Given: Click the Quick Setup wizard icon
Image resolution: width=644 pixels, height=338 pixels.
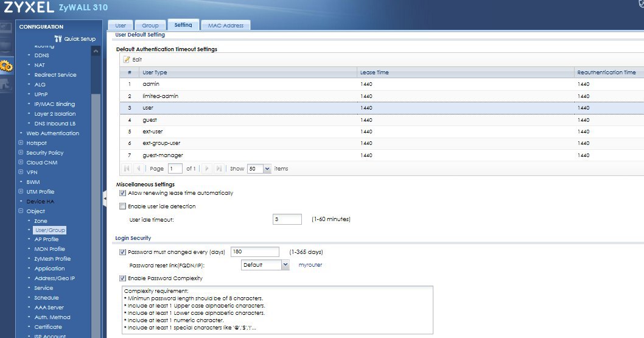Looking at the screenshot, I should click(x=58, y=39).
